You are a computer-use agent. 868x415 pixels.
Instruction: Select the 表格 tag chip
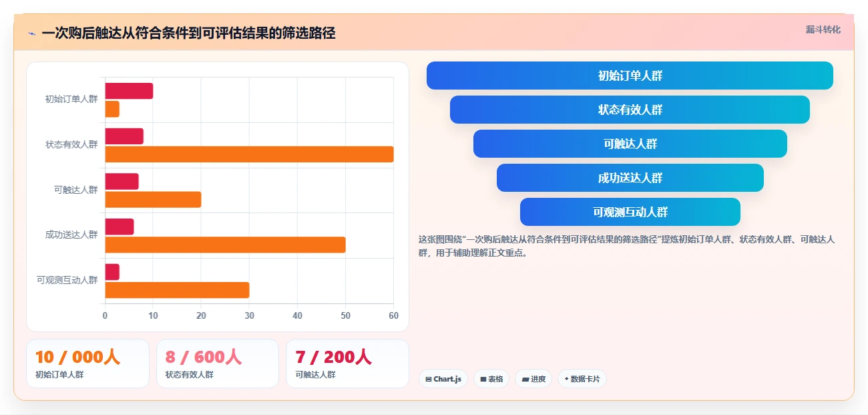click(491, 379)
